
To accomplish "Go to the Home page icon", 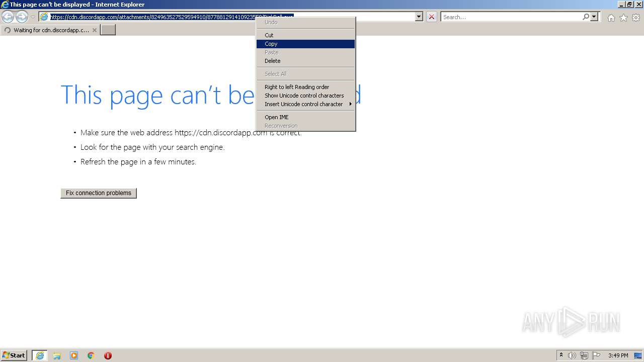I will click(x=611, y=18).
